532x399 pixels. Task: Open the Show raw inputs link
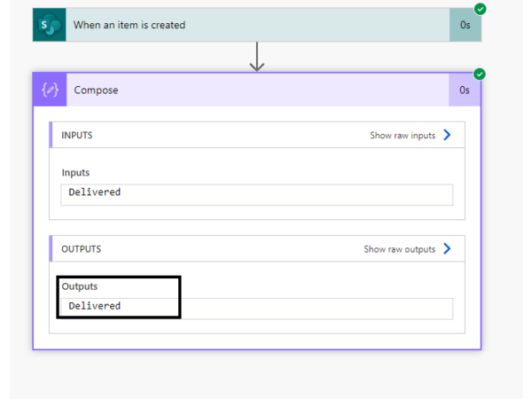tap(403, 136)
